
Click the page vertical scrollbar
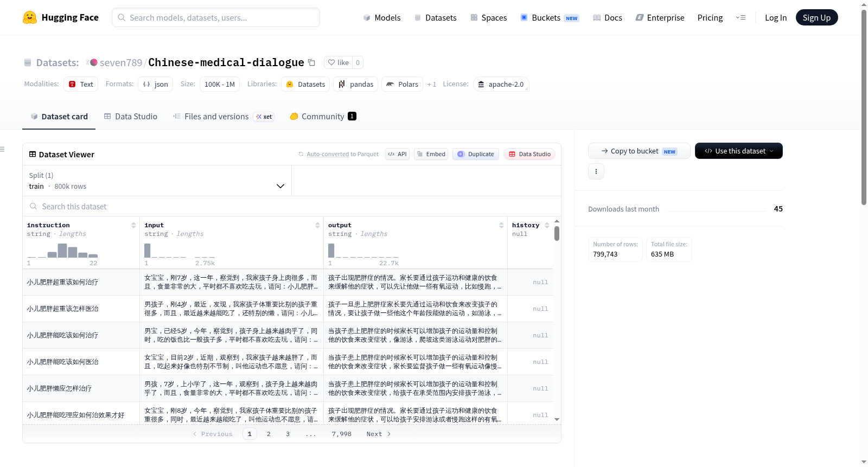point(864,108)
